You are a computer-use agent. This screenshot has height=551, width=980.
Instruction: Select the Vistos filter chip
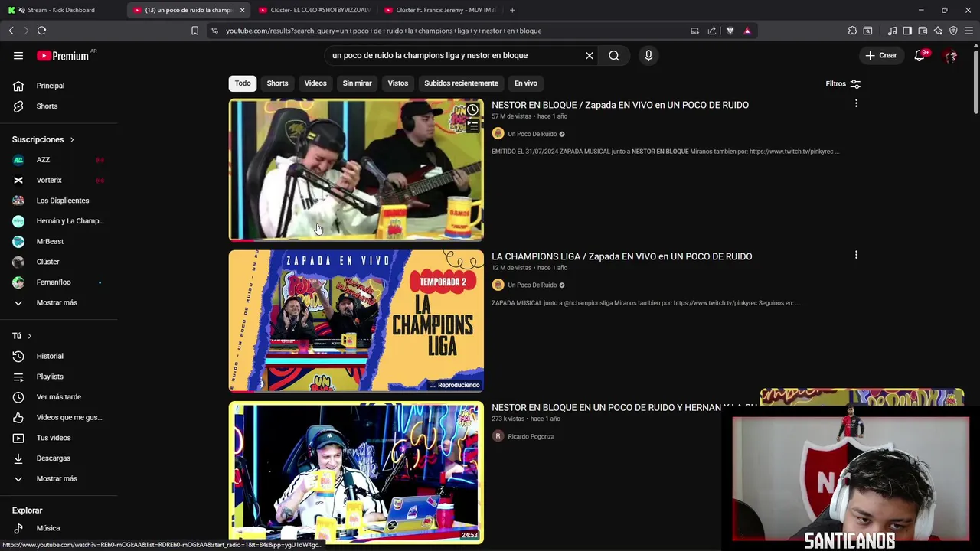[398, 83]
